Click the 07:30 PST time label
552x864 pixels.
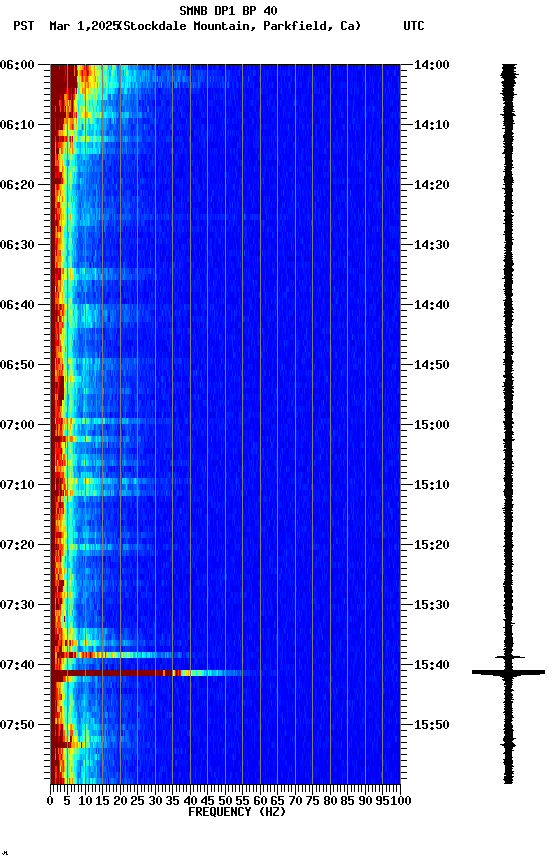17,605
